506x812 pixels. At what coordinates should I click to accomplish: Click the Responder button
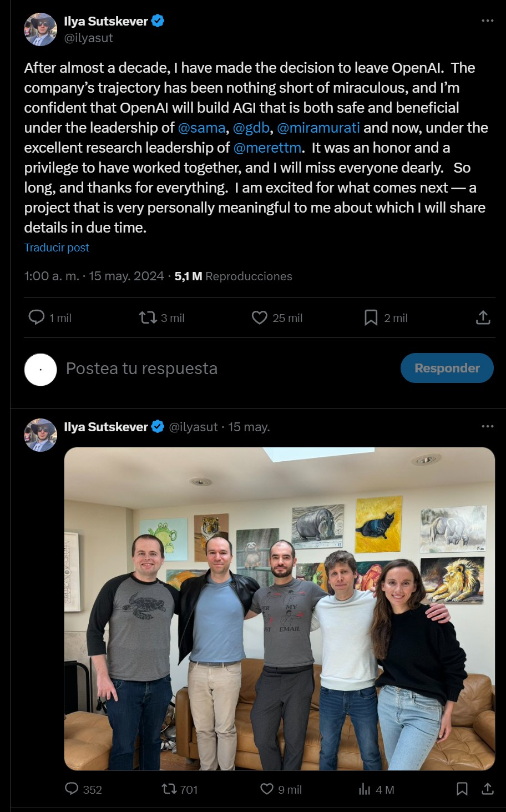447,368
